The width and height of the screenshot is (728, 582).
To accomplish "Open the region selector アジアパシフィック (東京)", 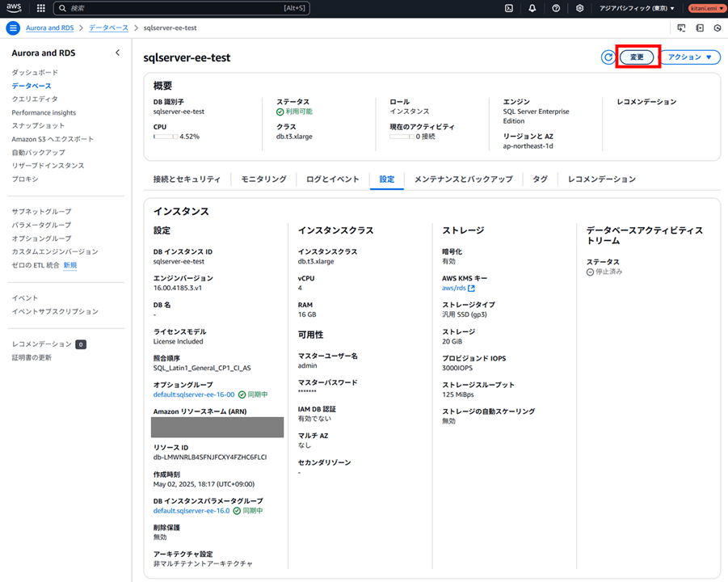I will point(637,8).
